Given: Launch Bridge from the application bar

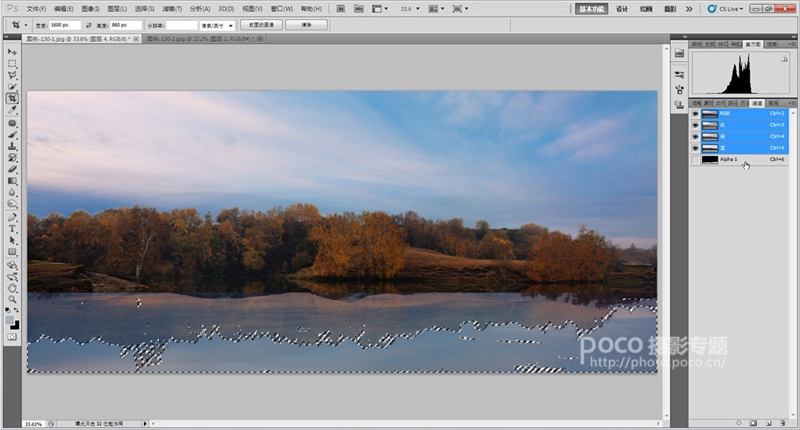Looking at the screenshot, I should pos(341,9).
